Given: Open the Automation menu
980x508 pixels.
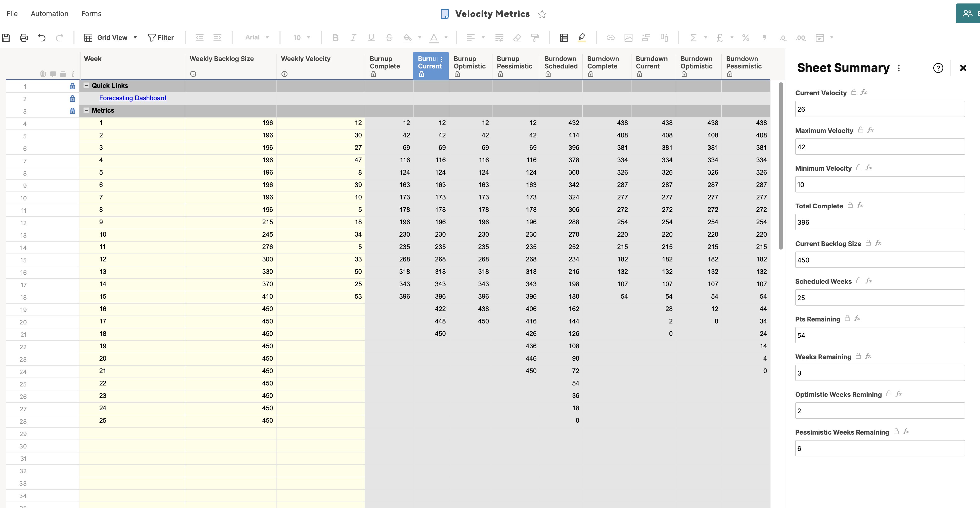Looking at the screenshot, I should [x=49, y=14].
